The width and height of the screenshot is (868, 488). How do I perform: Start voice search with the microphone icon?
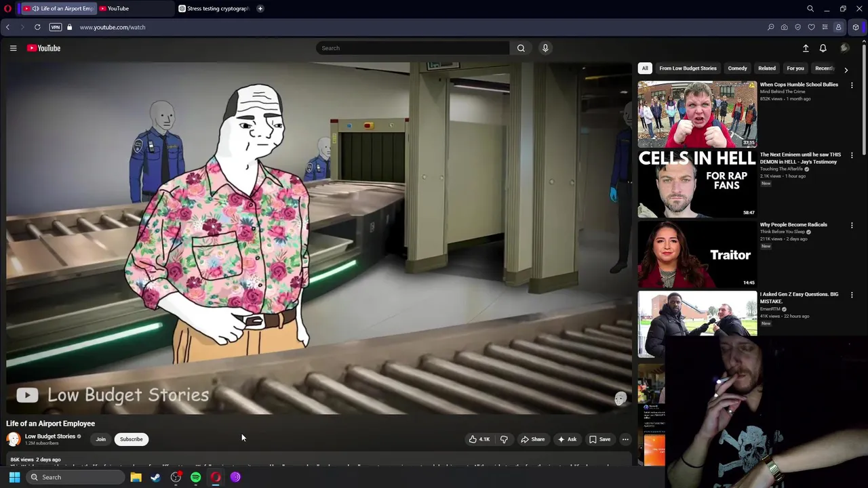545,48
